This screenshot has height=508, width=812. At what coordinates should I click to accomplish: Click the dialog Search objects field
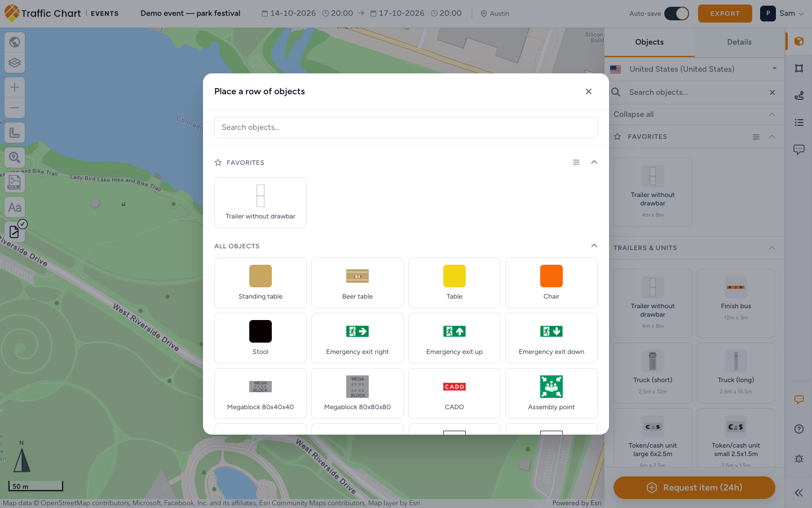(406, 128)
